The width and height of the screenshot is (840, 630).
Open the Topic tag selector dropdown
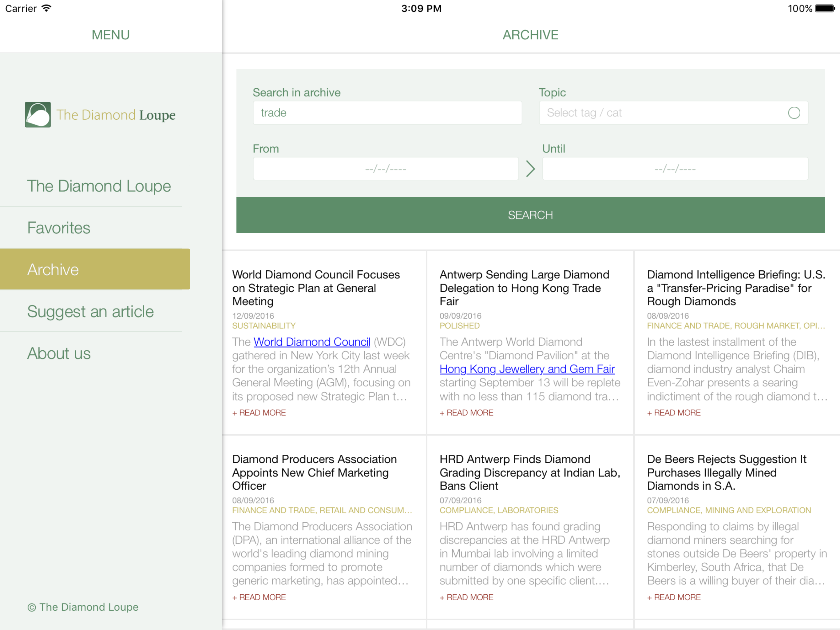point(673,113)
